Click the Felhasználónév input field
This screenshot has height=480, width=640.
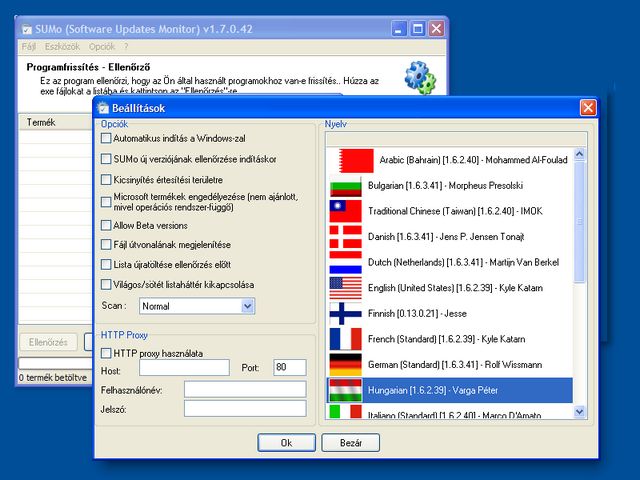(245, 389)
